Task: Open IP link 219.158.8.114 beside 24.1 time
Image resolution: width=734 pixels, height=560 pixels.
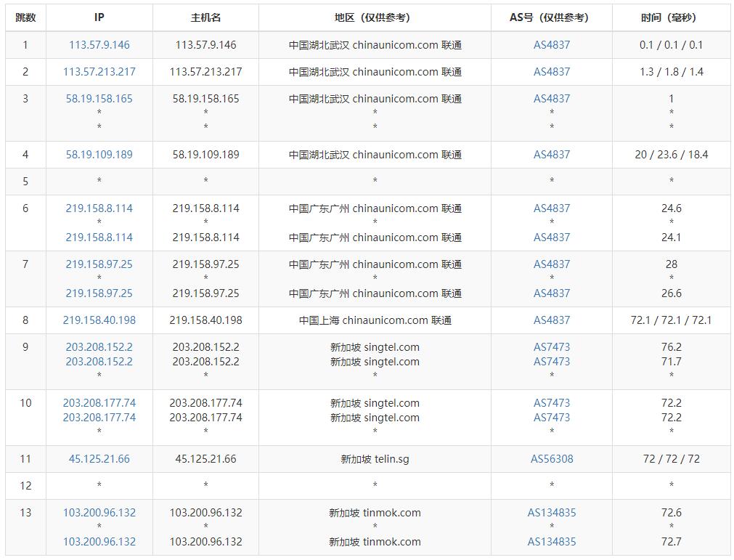Action: (x=99, y=238)
